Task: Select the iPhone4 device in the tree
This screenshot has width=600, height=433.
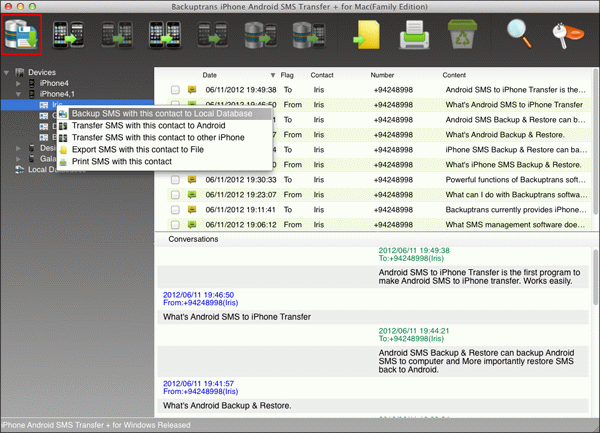Action: click(x=54, y=83)
